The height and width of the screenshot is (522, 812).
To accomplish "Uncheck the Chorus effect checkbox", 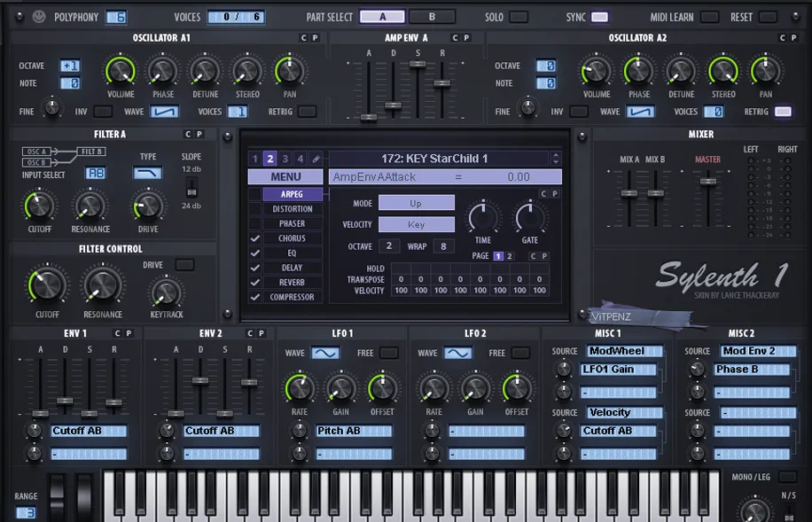I will click(254, 238).
